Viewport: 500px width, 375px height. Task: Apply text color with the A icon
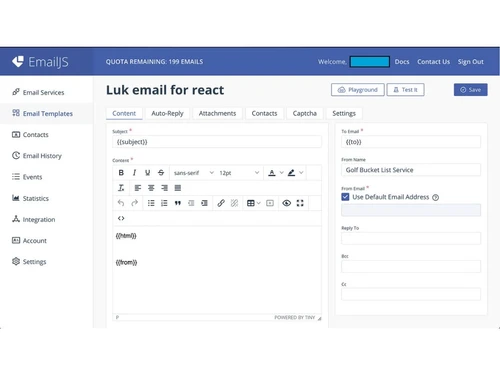pos(272,173)
